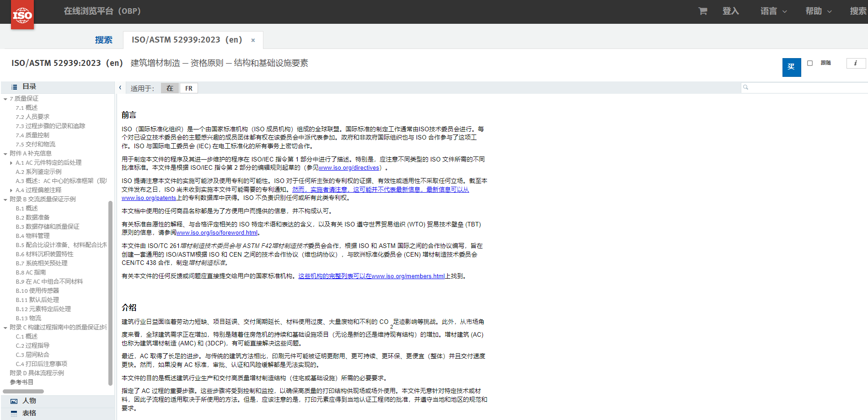
Task: Open C.4 打印后注意事项
Action: (42, 364)
